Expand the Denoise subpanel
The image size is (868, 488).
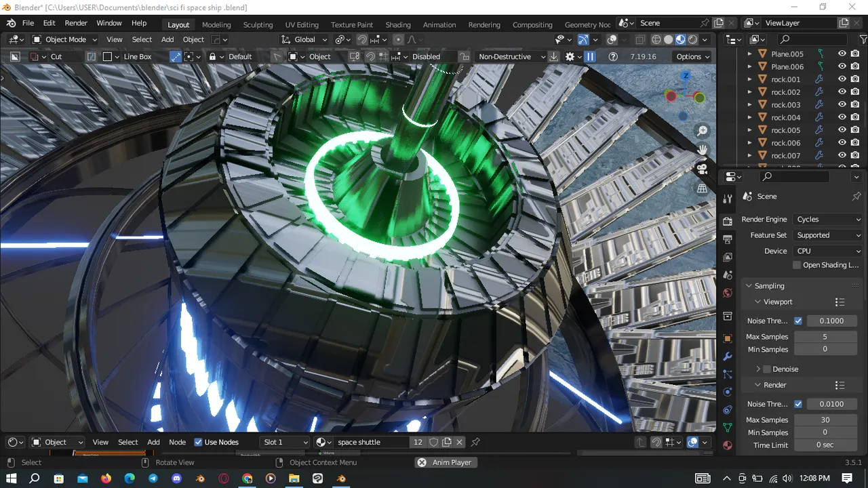[758, 369]
